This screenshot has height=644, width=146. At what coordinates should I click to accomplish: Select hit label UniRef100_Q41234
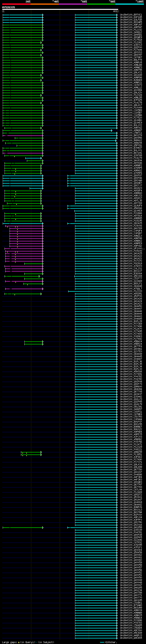pyautogui.click(x=131, y=590)
